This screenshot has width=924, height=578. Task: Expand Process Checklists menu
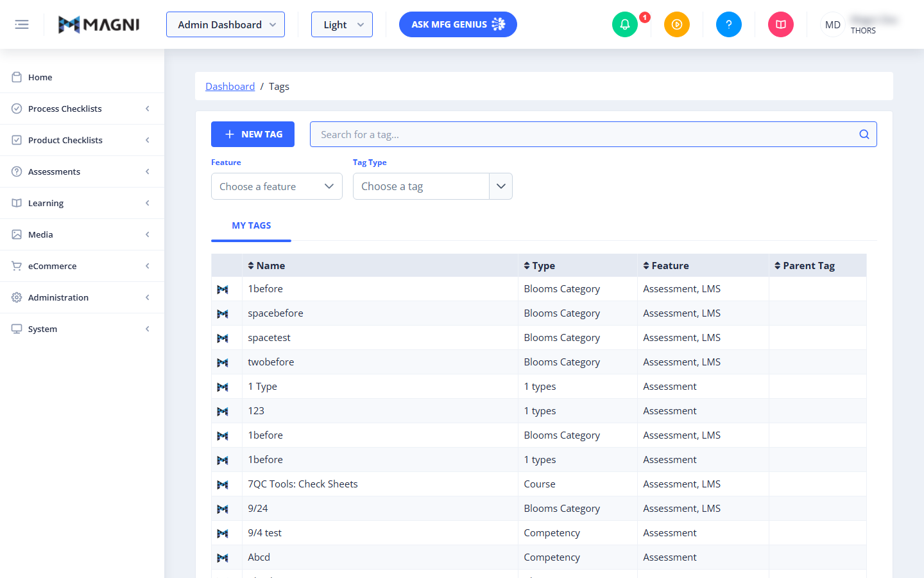pyautogui.click(x=82, y=109)
